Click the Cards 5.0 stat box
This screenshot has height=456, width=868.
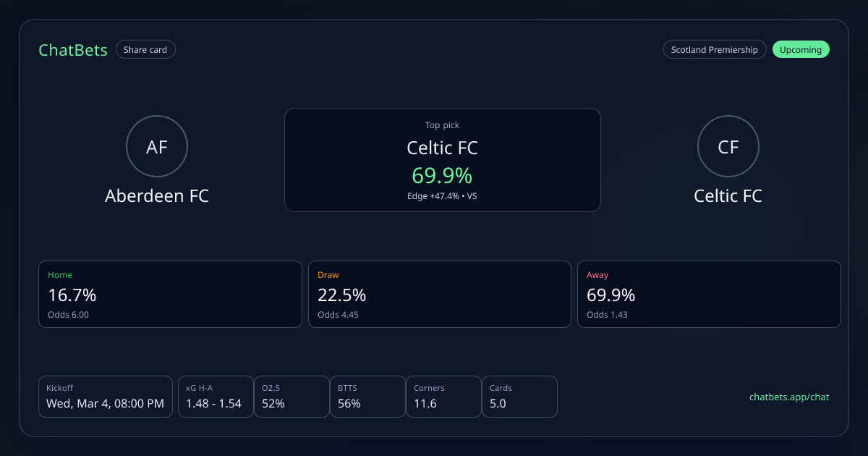tap(519, 397)
